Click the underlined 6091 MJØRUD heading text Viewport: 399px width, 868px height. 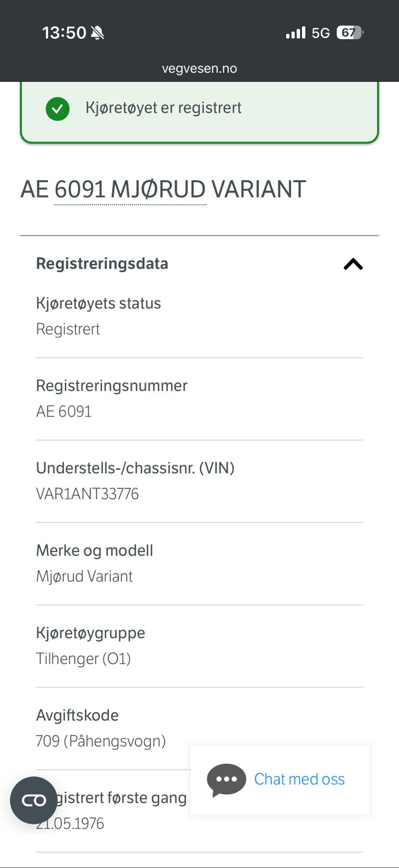(x=130, y=190)
